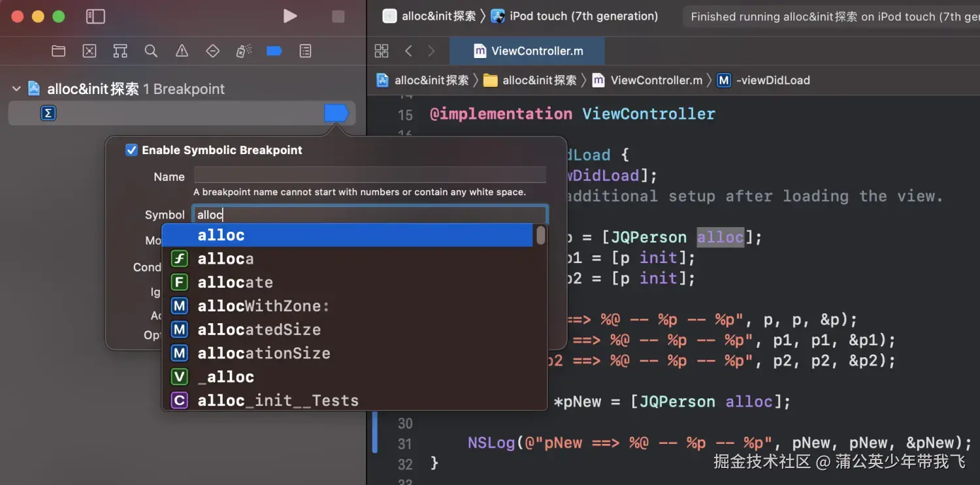980x485 pixels.
Task: Open the Test navigator diamond icon
Action: (x=213, y=51)
